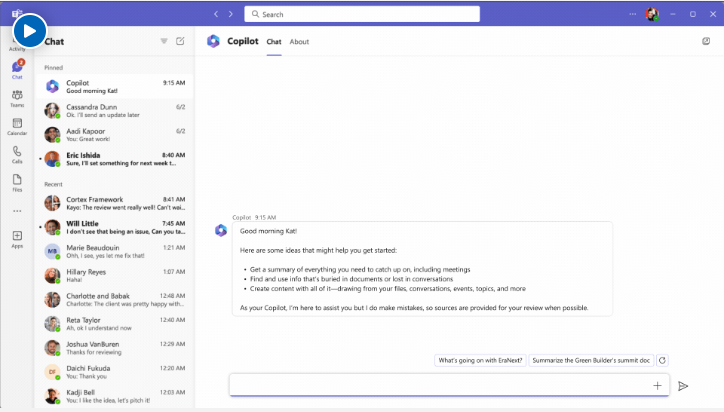This screenshot has width=724, height=412.
Task: Send the message with arrow icon
Action: (683, 385)
